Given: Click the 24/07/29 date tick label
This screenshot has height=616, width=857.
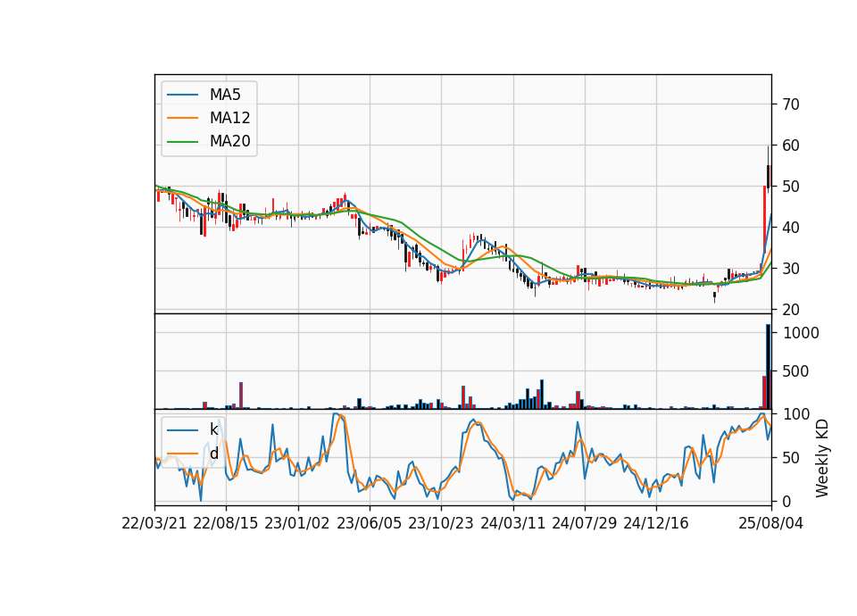Looking at the screenshot, I should pos(584,523).
